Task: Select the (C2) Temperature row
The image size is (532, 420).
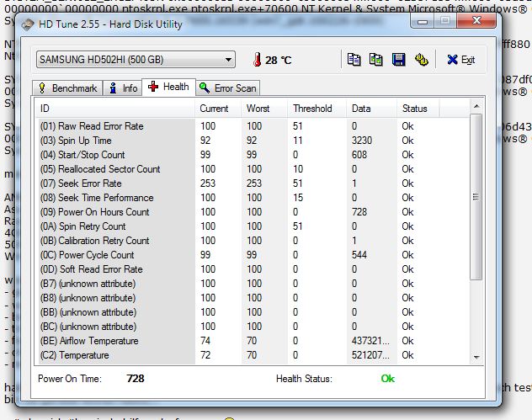Action: tap(253, 355)
